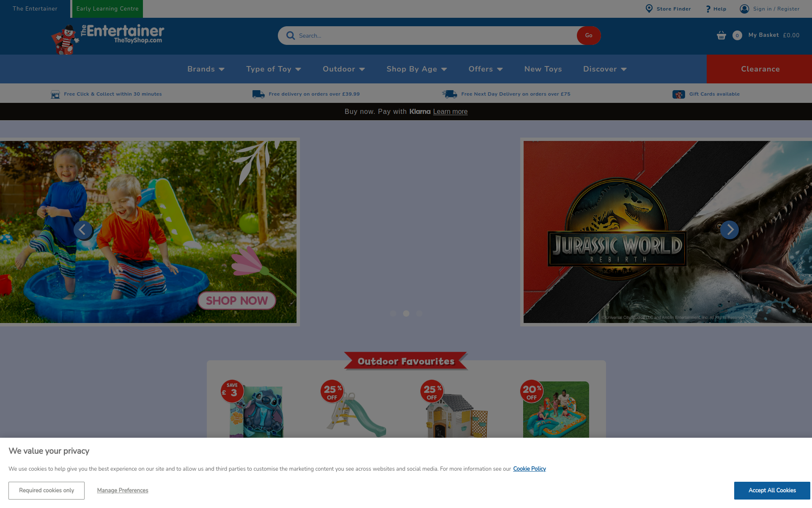Click Gift Cards available text

714,94
